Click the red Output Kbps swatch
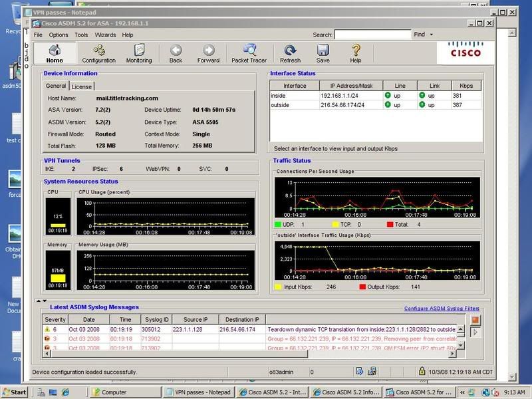This screenshot has width=532, height=399. 362,287
